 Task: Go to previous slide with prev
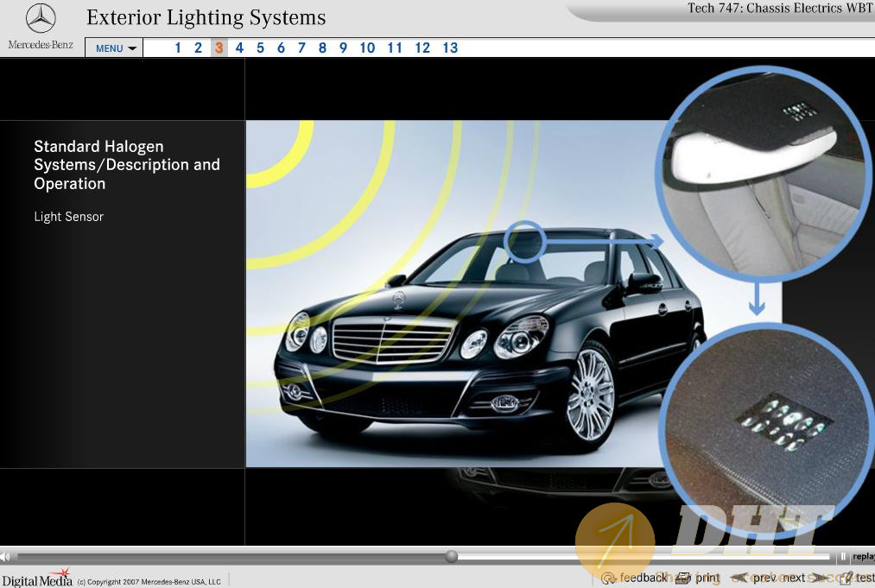click(764, 578)
